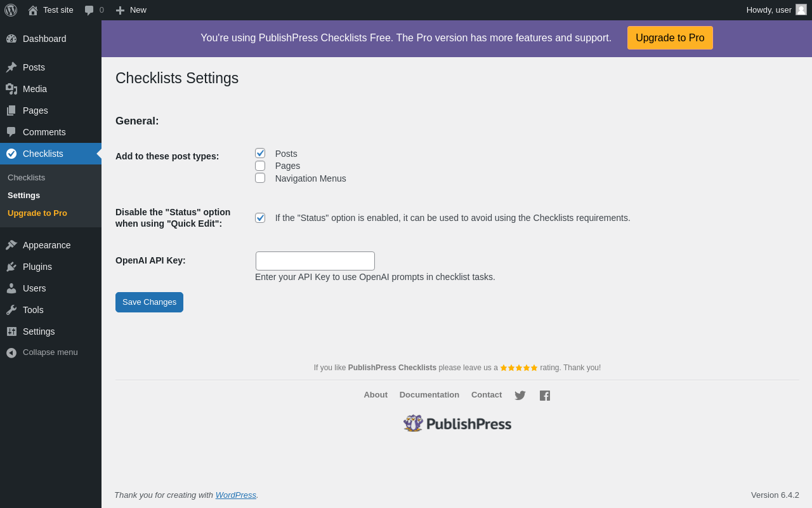This screenshot has width=812, height=508.
Task: Click the Version 6.4.2 text
Action: pyautogui.click(x=775, y=495)
